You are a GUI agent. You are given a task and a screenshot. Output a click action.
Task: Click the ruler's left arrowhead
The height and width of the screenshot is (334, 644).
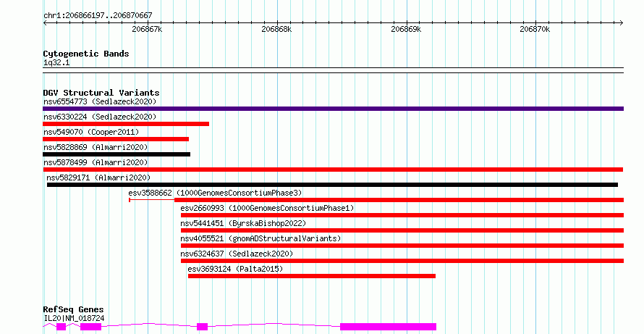[x=45, y=23]
